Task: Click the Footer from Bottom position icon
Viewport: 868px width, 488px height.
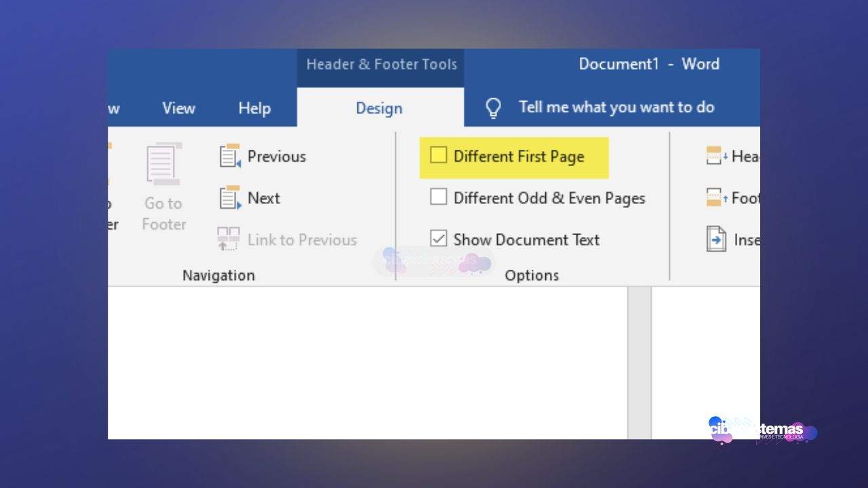Action: [717, 198]
